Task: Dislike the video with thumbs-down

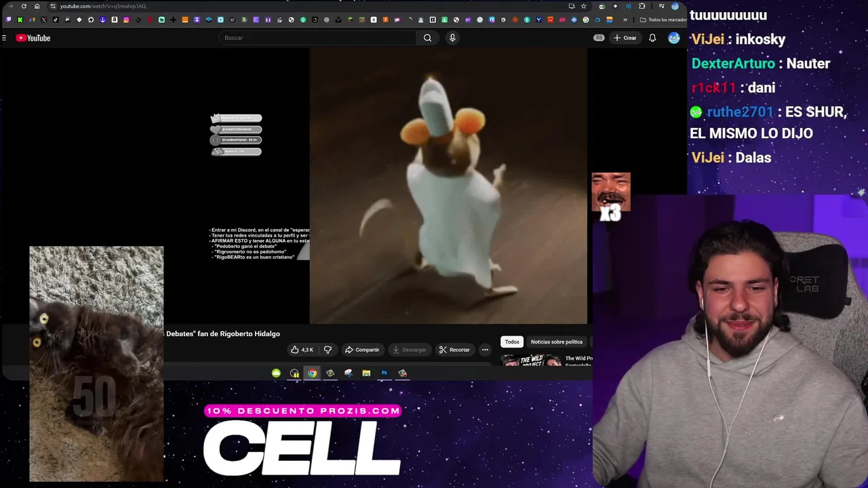Action: tap(328, 350)
